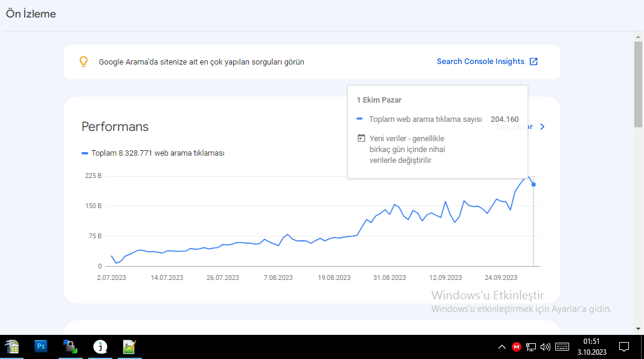Open the spreadsheet app taskbar icon
This screenshot has width=644, height=359.
click(x=12, y=347)
